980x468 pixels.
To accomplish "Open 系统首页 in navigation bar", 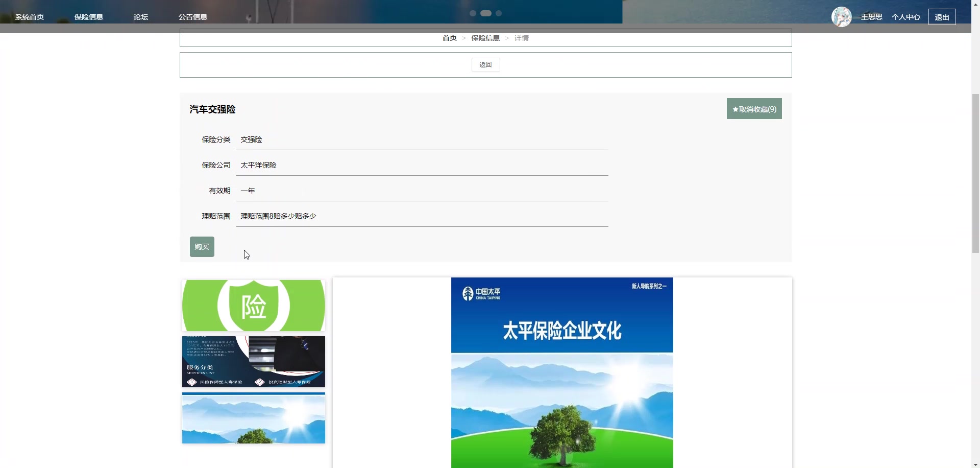I will pos(30,17).
